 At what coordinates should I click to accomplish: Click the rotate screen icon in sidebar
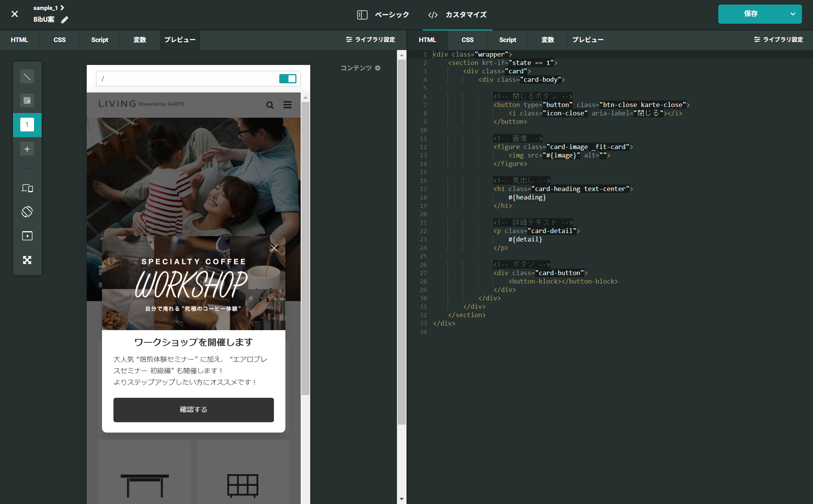tap(27, 212)
